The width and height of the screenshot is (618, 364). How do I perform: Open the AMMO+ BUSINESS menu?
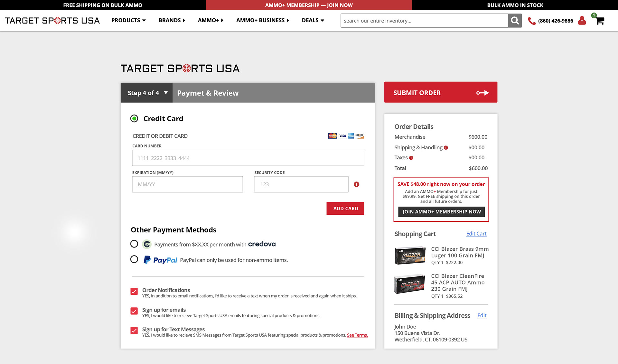[x=262, y=20]
